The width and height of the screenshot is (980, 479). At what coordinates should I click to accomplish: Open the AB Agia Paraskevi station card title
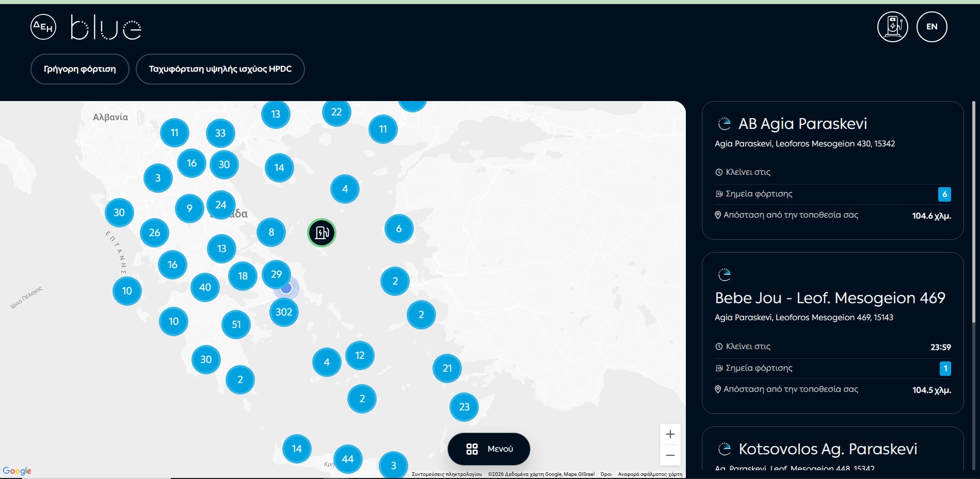[x=802, y=124]
